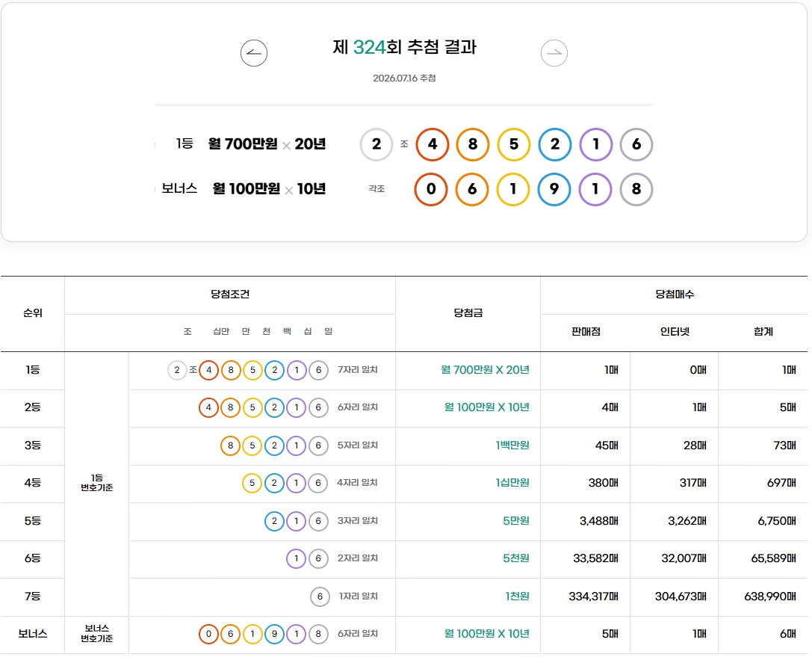Click the yellow 1 ball in bonus banner

click(x=513, y=189)
